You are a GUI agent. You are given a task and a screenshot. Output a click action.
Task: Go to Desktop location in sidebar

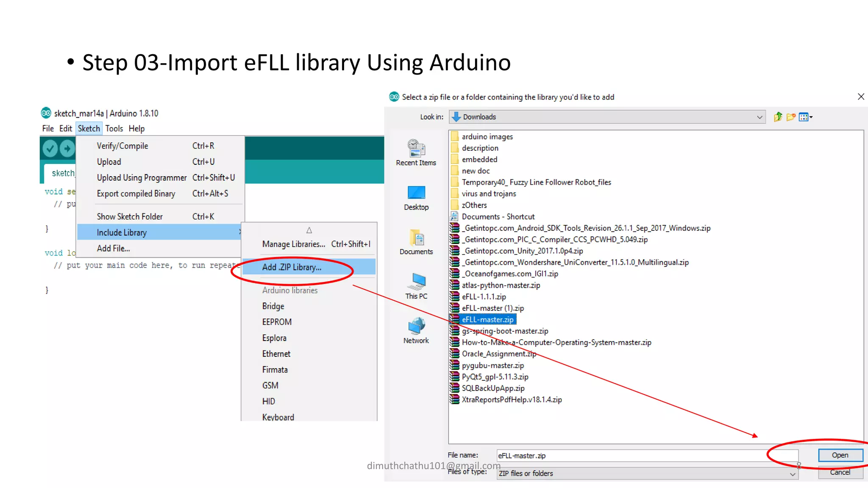pos(416,198)
